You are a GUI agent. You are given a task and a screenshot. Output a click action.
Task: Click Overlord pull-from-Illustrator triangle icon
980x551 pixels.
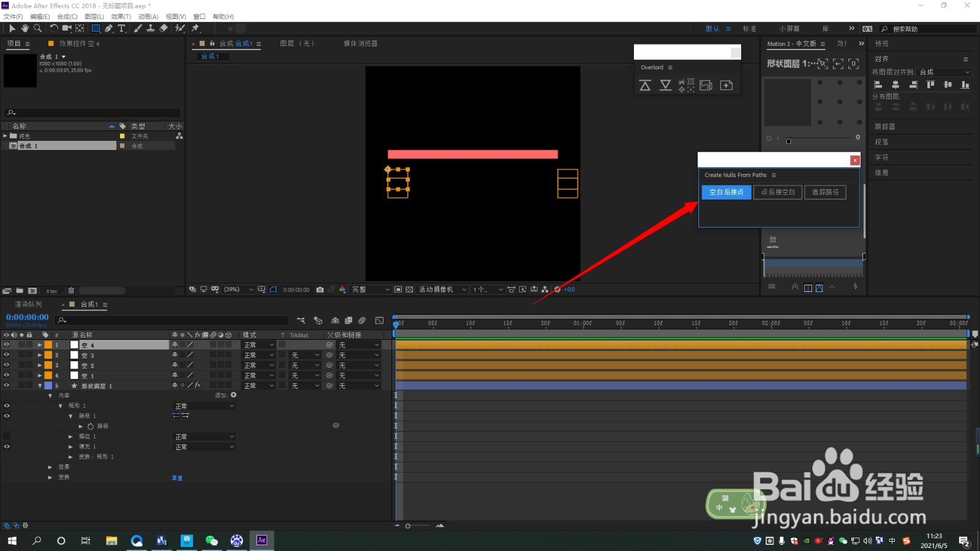(x=665, y=86)
